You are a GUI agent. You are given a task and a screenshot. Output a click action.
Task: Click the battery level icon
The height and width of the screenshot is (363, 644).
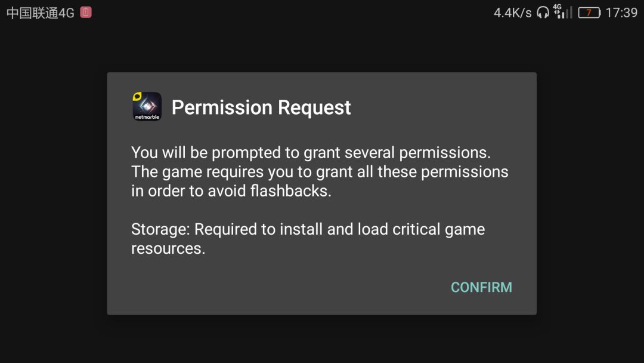589,13
